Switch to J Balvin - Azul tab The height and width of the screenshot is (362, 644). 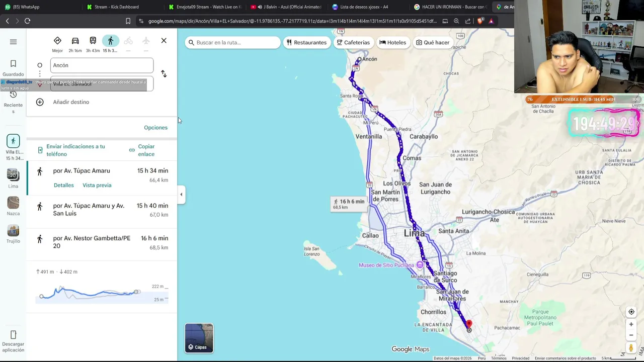[287, 7]
